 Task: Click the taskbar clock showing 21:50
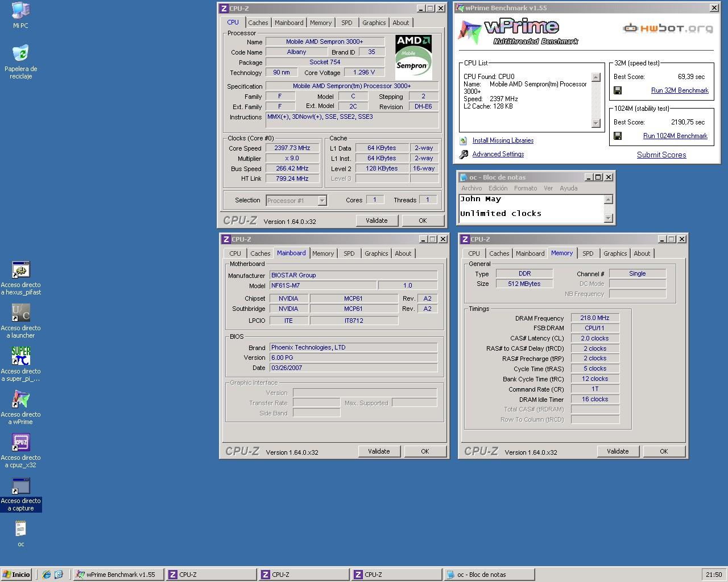(x=714, y=575)
